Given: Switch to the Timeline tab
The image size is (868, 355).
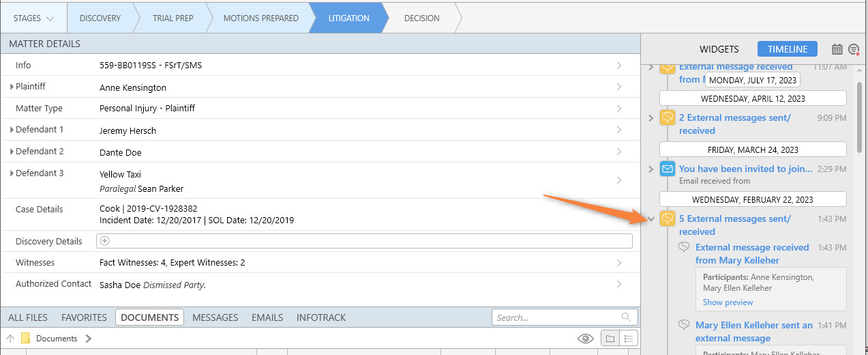Looking at the screenshot, I should click(x=788, y=49).
